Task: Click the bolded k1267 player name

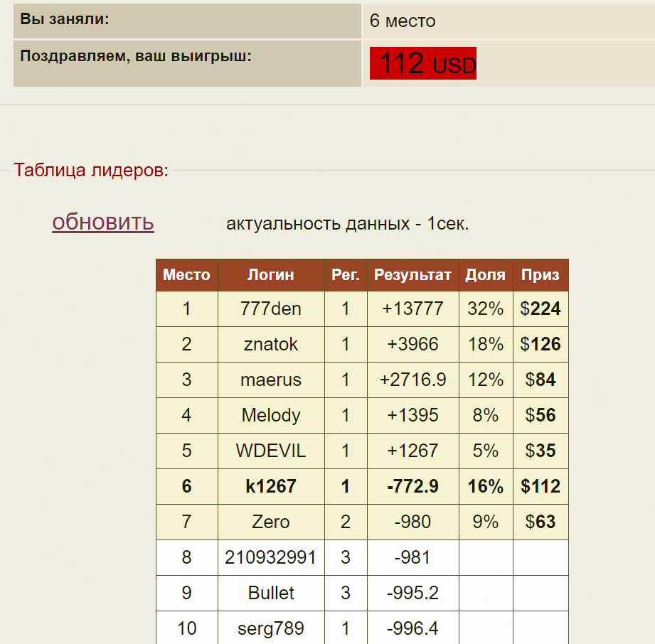Action: point(270,487)
